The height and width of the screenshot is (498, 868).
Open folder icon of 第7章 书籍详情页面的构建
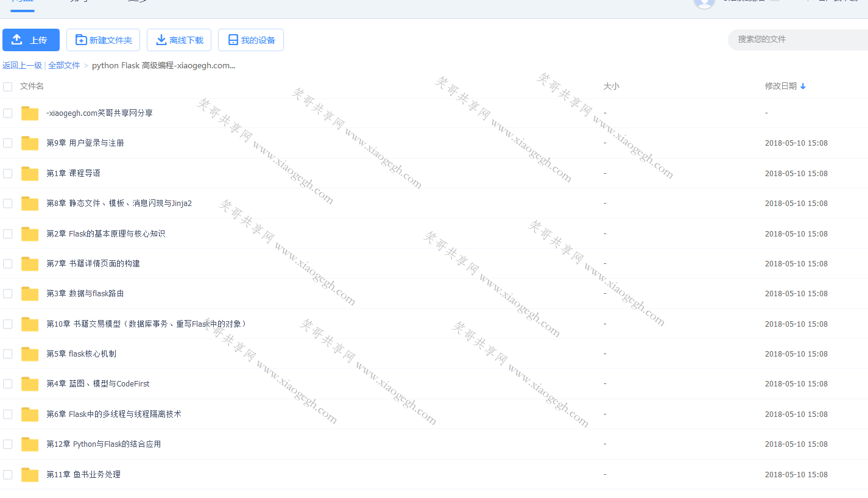[x=30, y=263]
